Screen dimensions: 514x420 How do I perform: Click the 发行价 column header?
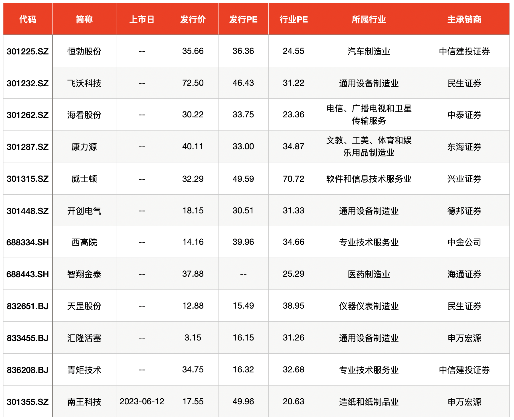[193, 19]
